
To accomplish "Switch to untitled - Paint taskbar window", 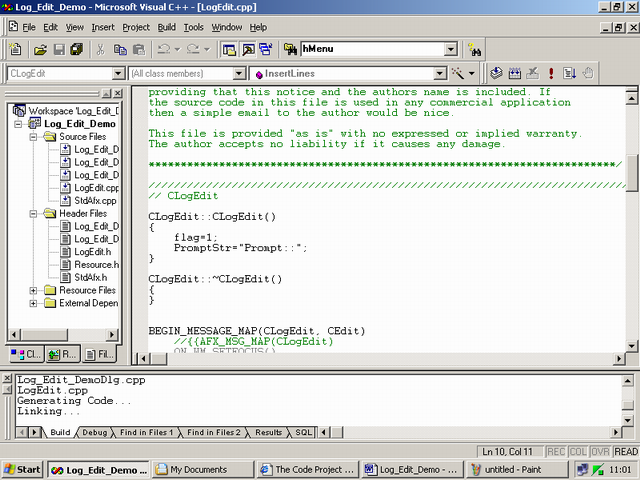I will click(518, 470).
